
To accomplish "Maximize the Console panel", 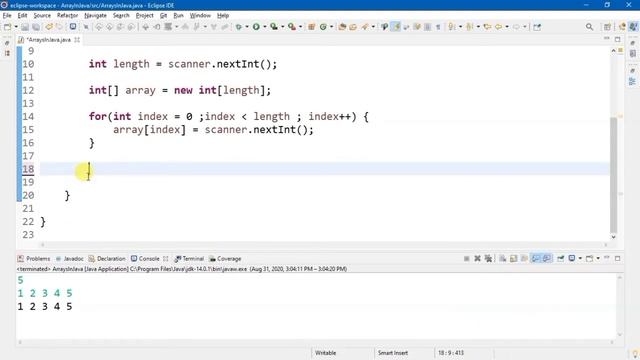I will (618, 258).
